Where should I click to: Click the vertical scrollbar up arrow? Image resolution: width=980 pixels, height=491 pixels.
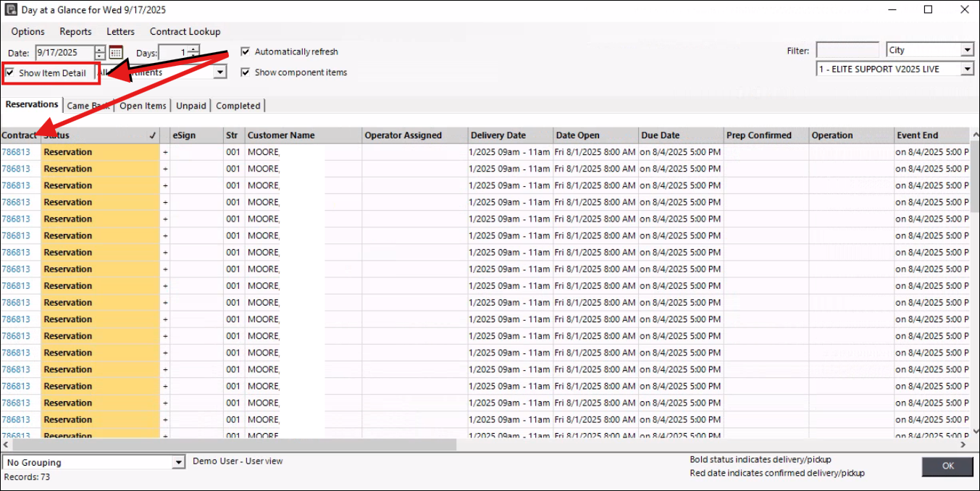point(974,135)
